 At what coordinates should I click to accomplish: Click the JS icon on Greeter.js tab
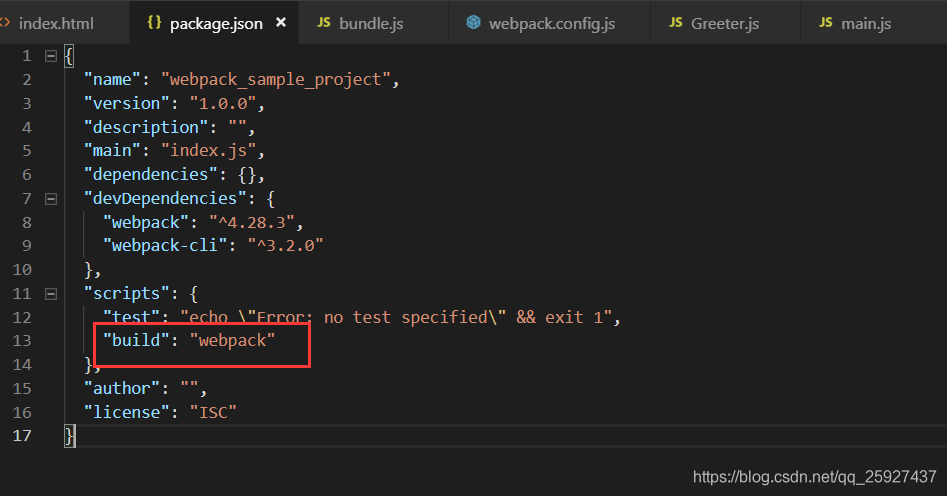point(676,23)
